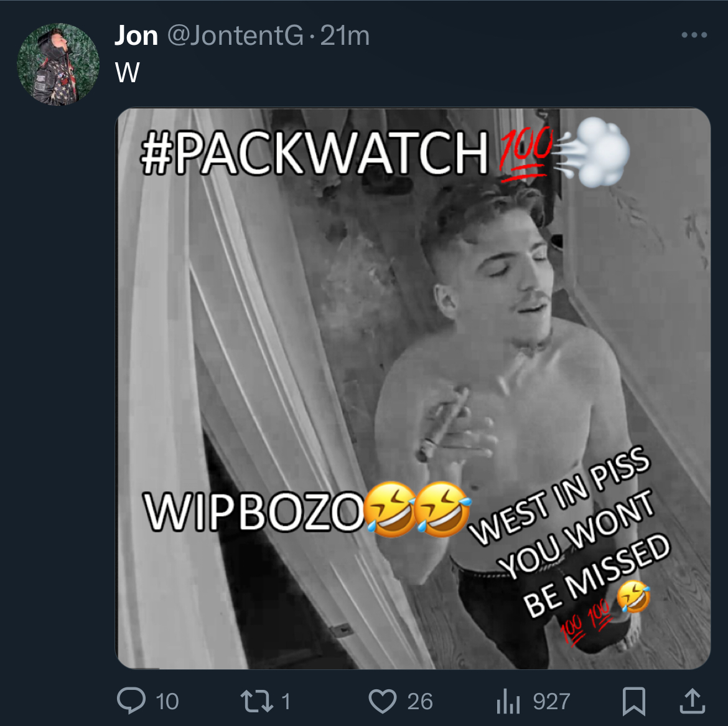This screenshot has height=726, width=728.
Task: Open the @JontentG handle link
Action: [x=235, y=35]
